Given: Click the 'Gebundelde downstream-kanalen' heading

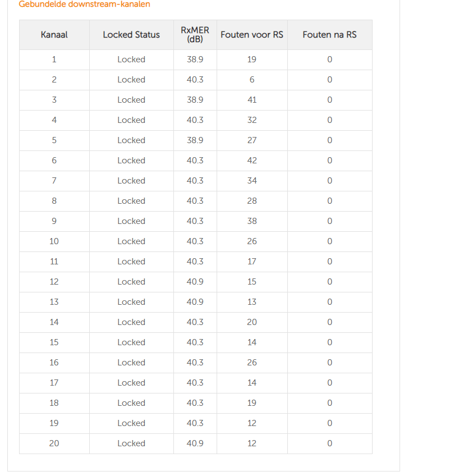Looking at the screenshot, I should [x=84, y=4].
